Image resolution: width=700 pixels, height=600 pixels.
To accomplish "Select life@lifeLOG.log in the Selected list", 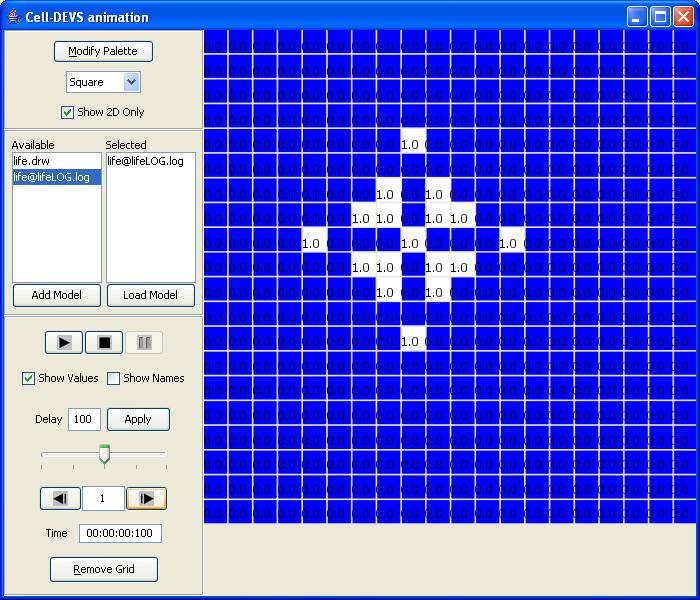I will tap(150, 161).
